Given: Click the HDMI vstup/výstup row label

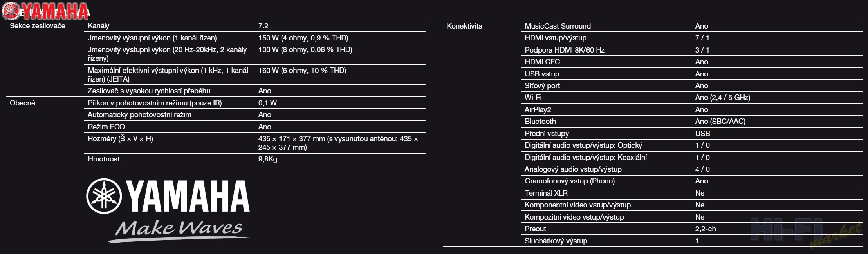Looking at the screenshot, I should (556, 38).
